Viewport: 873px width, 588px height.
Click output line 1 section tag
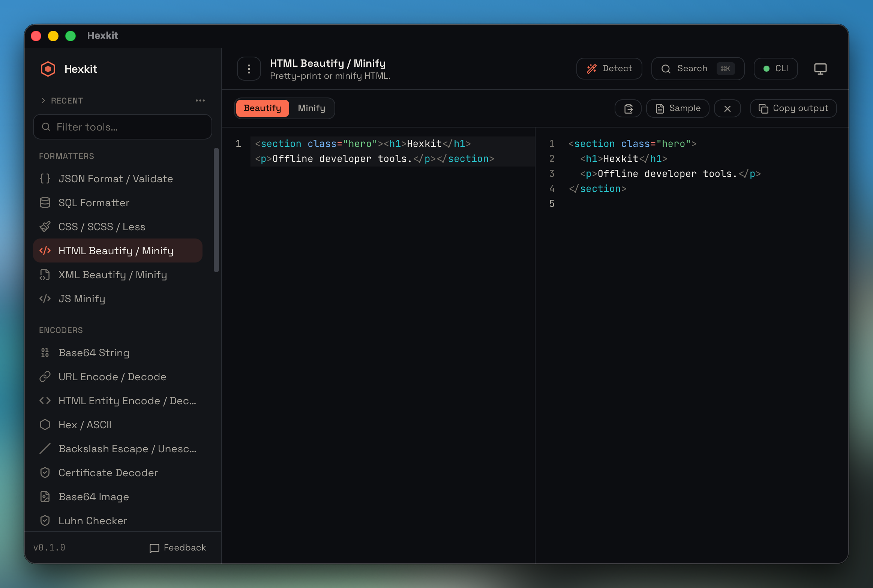click(x=632, y=144)
